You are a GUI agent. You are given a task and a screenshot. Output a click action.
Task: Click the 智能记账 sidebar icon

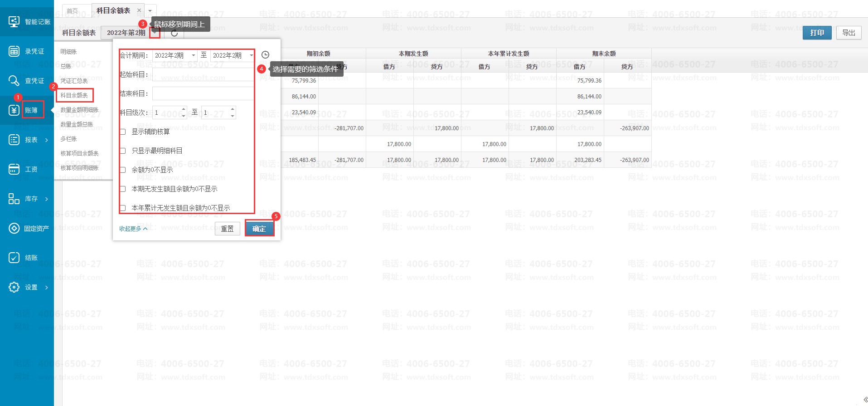(x=14, y=21)
